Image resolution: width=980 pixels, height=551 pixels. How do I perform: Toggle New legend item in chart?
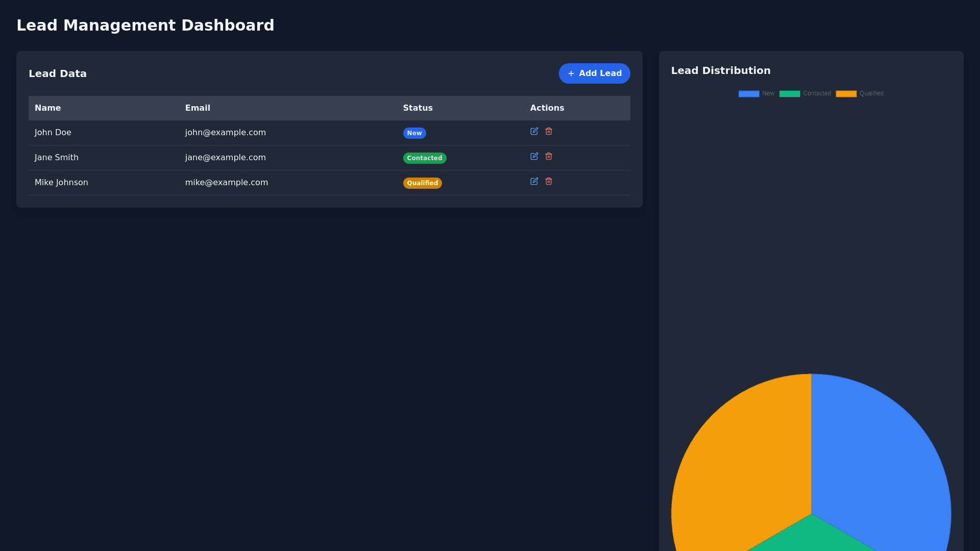756,94
